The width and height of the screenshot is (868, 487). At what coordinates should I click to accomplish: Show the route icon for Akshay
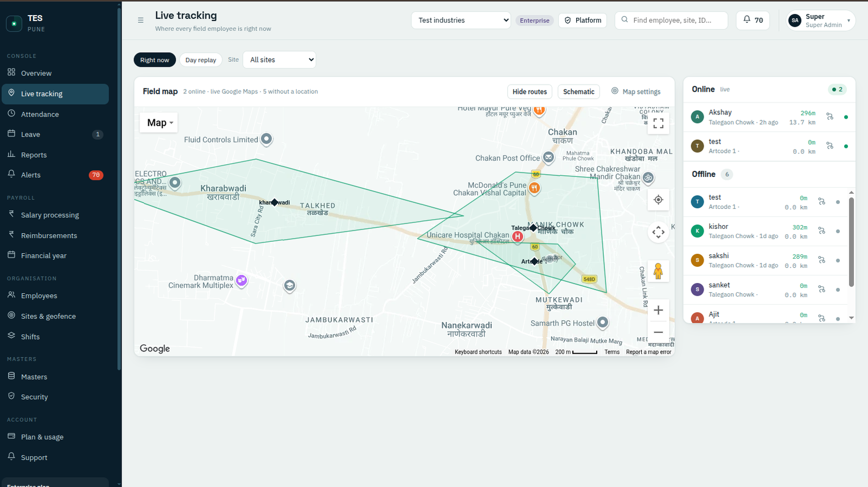click(x=829, y=117)
